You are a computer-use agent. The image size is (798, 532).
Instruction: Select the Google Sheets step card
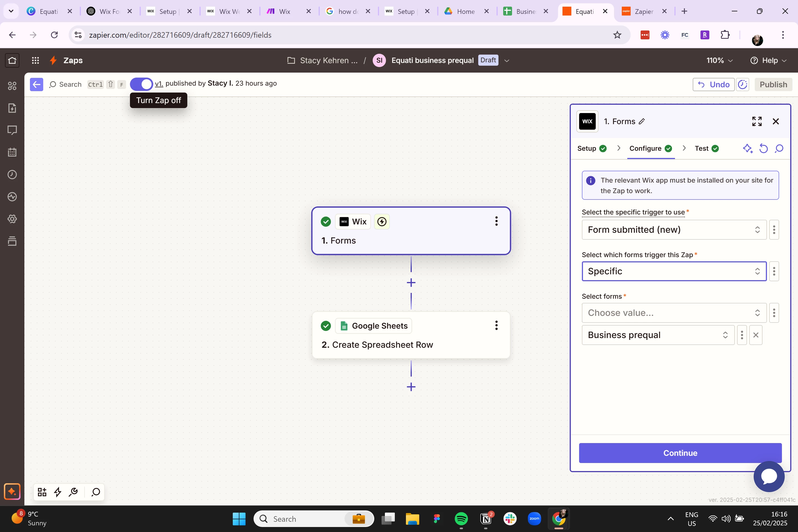tap(411, 335)
